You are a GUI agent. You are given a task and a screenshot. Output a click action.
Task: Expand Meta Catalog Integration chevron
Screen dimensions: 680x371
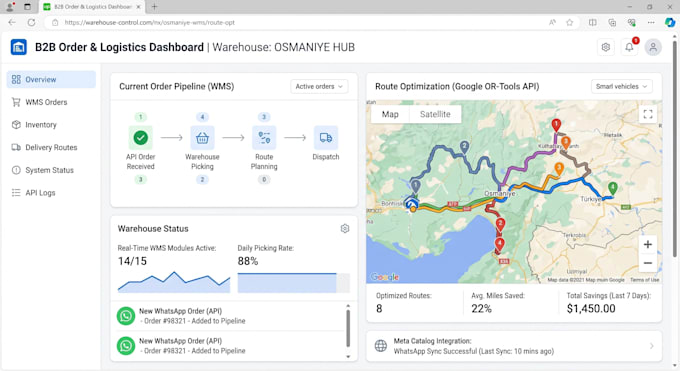click(651, 346)
